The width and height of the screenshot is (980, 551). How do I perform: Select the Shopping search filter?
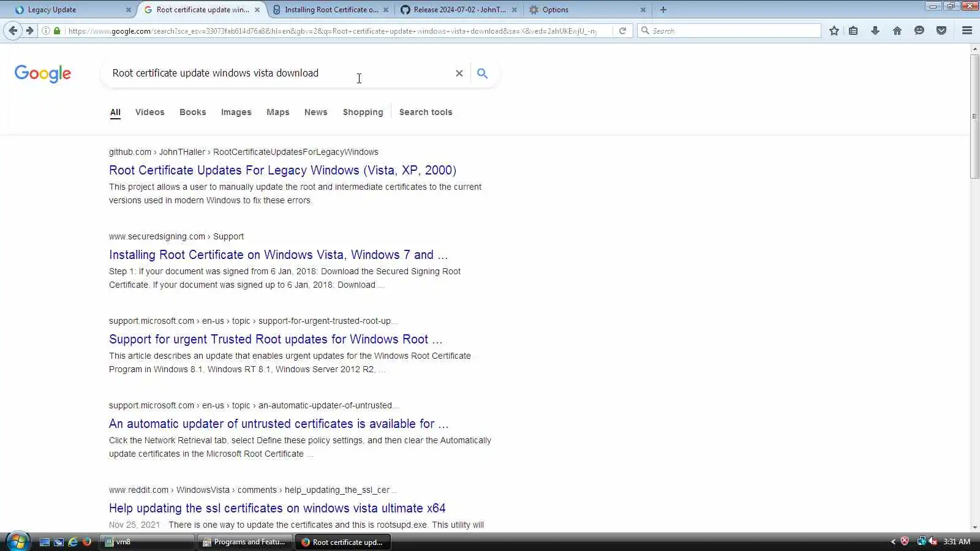pos(363,112)
